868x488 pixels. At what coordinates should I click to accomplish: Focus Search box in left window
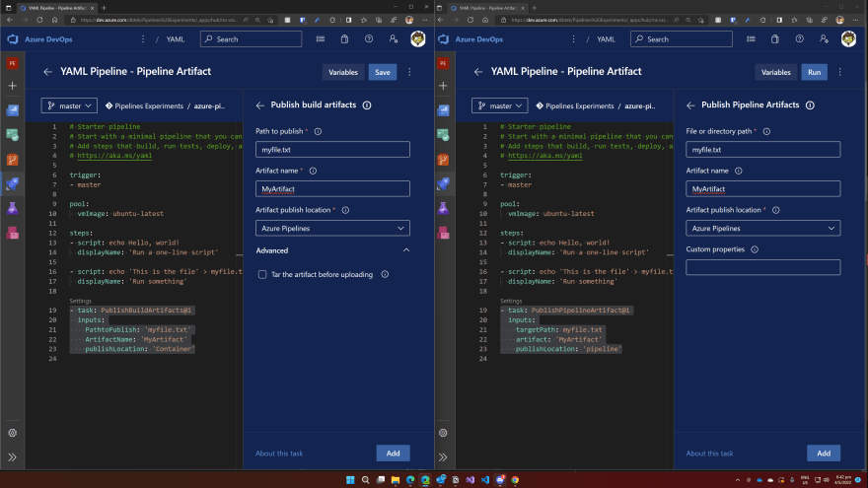(251, 39)
